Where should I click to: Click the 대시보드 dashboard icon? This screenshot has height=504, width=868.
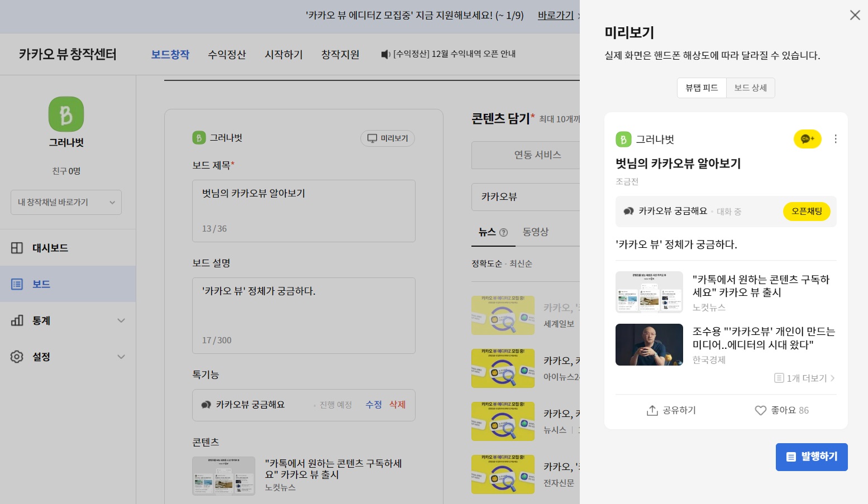(17, 248)
